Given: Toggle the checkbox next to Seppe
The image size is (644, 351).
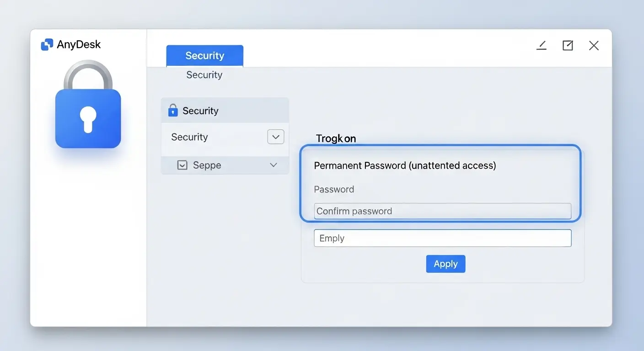Looking at the screenshot, I should (x=182, y=165).
